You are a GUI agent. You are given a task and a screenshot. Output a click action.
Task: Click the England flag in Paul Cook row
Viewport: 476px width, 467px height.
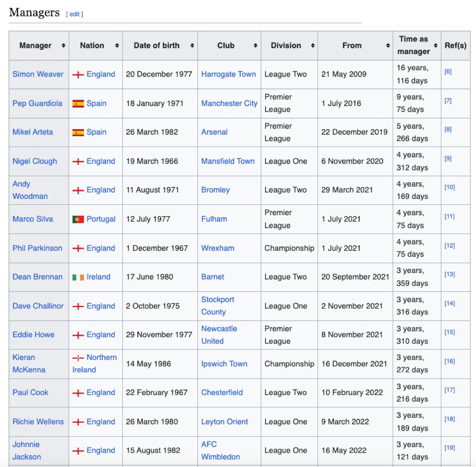coord(78,393)
